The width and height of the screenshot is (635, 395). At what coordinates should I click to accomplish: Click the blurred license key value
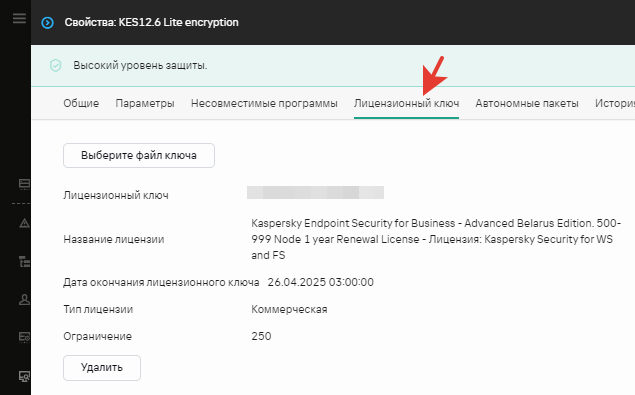click(315, 192)
